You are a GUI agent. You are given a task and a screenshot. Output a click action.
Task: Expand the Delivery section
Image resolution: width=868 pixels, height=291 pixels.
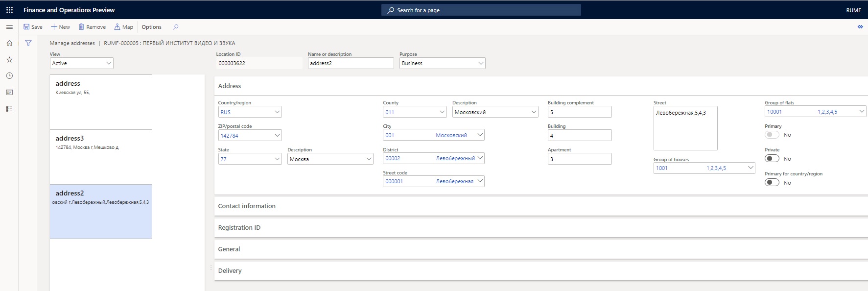541,270
